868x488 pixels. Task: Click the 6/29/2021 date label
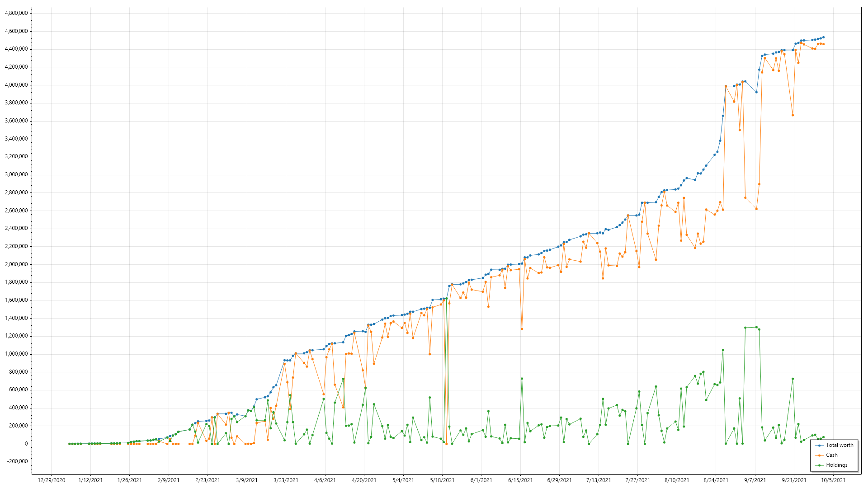[560, 480]
